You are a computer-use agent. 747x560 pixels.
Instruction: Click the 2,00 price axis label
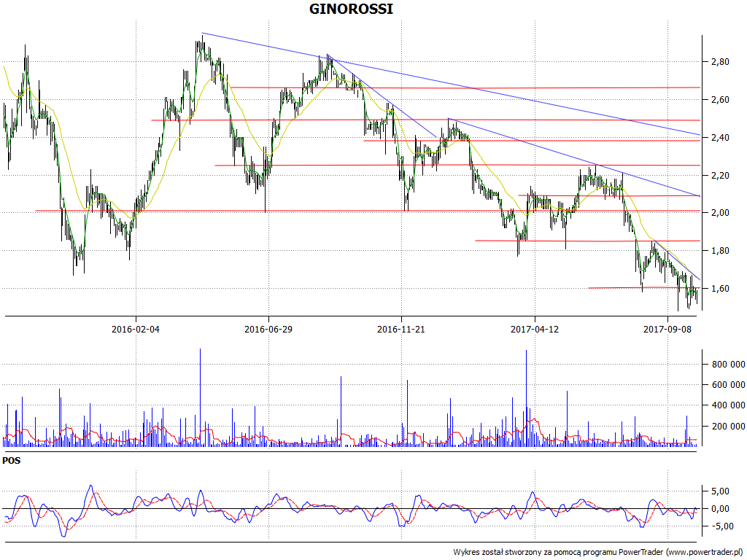(719, 213)
